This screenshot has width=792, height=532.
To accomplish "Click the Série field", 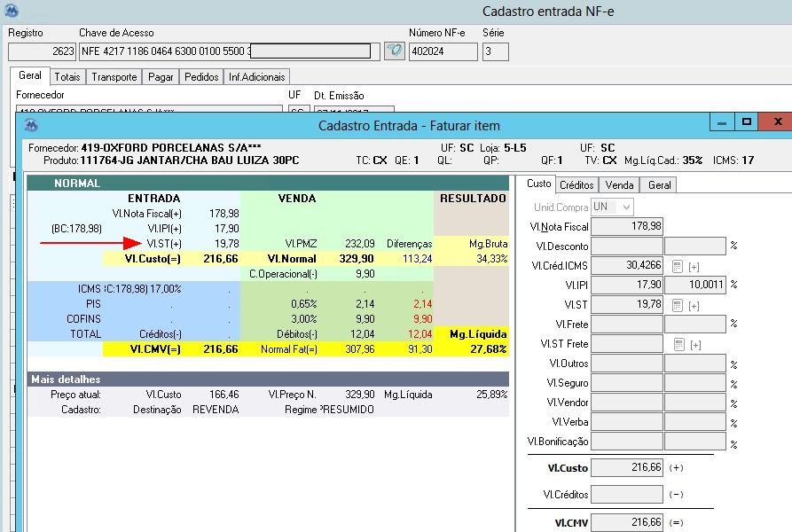I will click(x=495, y=51).
